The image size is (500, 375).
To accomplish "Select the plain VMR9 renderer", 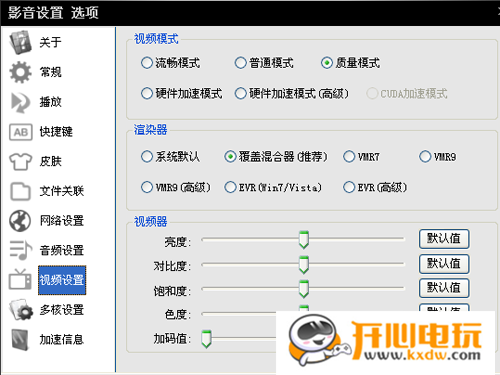I will point(438,157).
